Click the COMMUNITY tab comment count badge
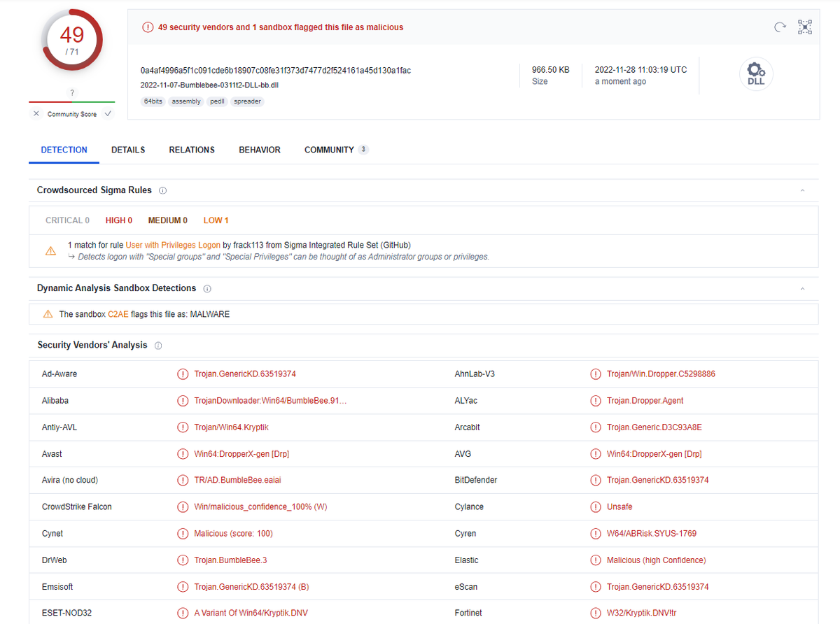Image resolution: width=840 pixels, height=624 pixels. tap(363, 150)
